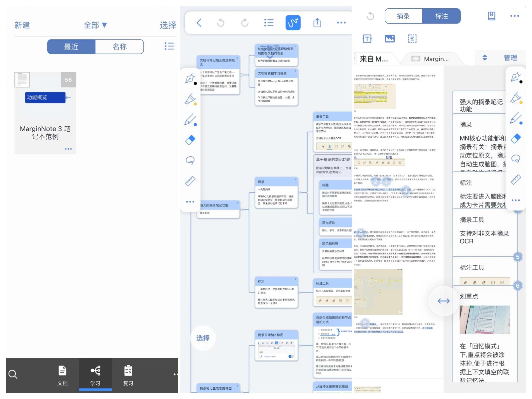Image resolution: width=532 pixels, height=399 pixels.
Task: Expand the 强大的摘录笔记功能 mind map node chevron
Action: [237, 203]
